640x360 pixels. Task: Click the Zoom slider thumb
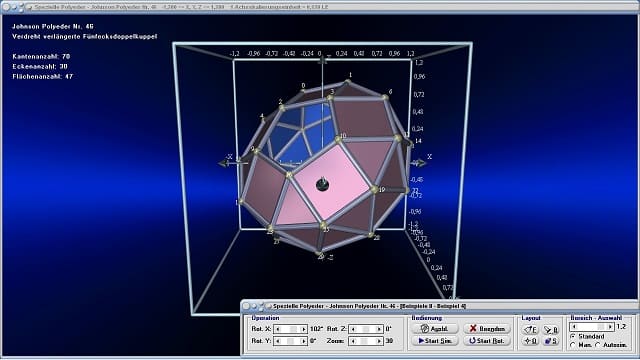tap(364, 341)
